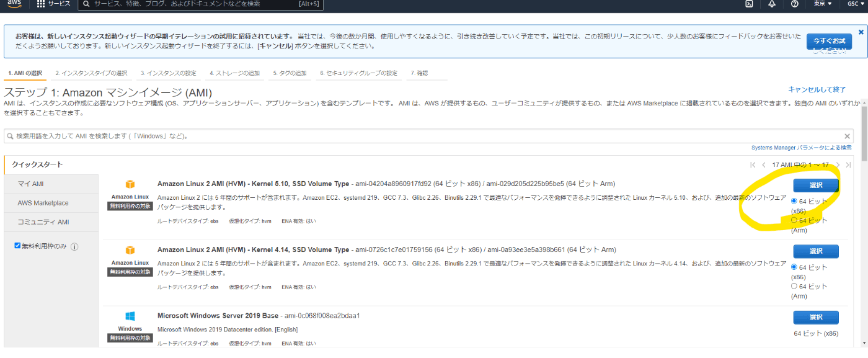Click the 17 AMI 中の 1 ~ 17 text
The width and height of the screenshot is (868, 358).
click(800, 165)
